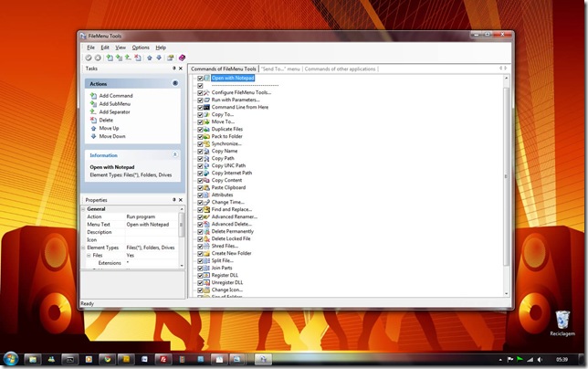Collapse the General properties group
Image resolution: width=588 pixels, height=369 pixels.
click(83, 209)
